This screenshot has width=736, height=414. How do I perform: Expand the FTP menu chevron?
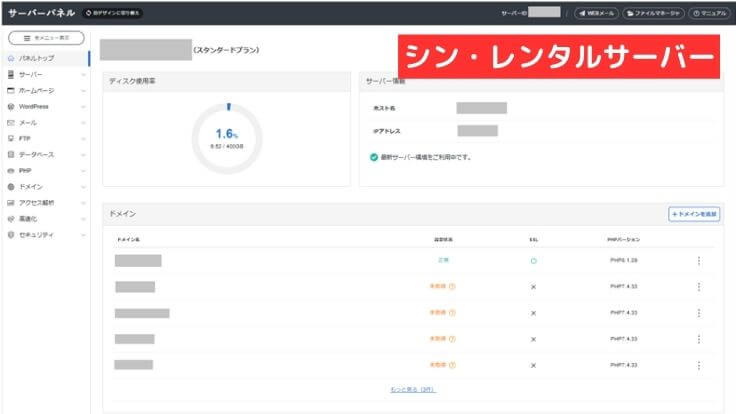[83, 138]
